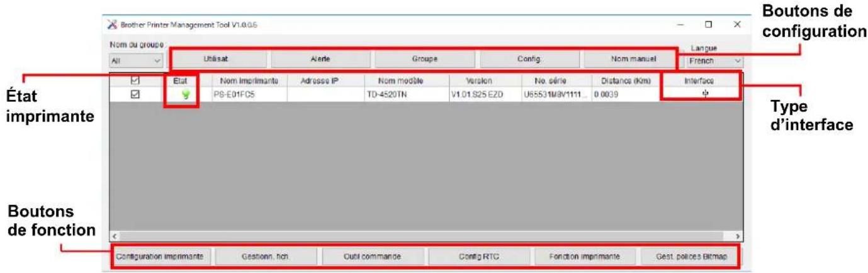Click the Fonction imprimante button
This screenshot has height=273, width=868.
[x=584, y=257]
